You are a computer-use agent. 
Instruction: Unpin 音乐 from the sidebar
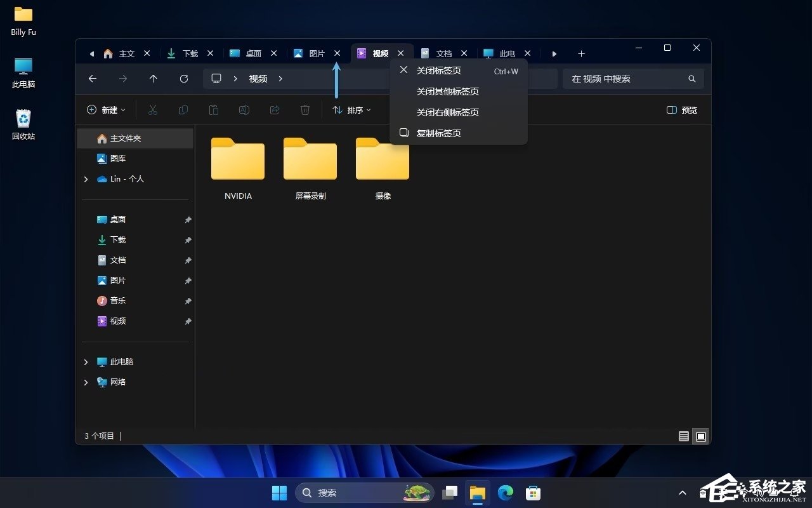[x=188, y=301]
